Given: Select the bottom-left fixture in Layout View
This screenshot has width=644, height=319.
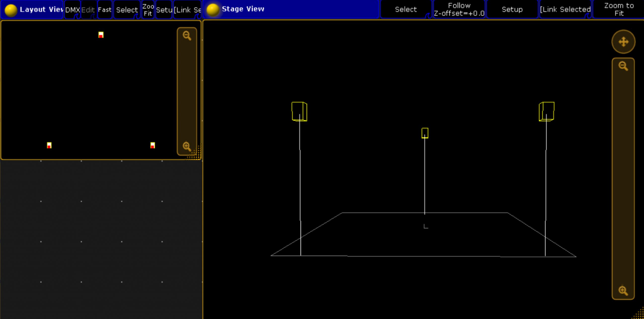Looking at the screenshot, I should (x=49, y=145).
